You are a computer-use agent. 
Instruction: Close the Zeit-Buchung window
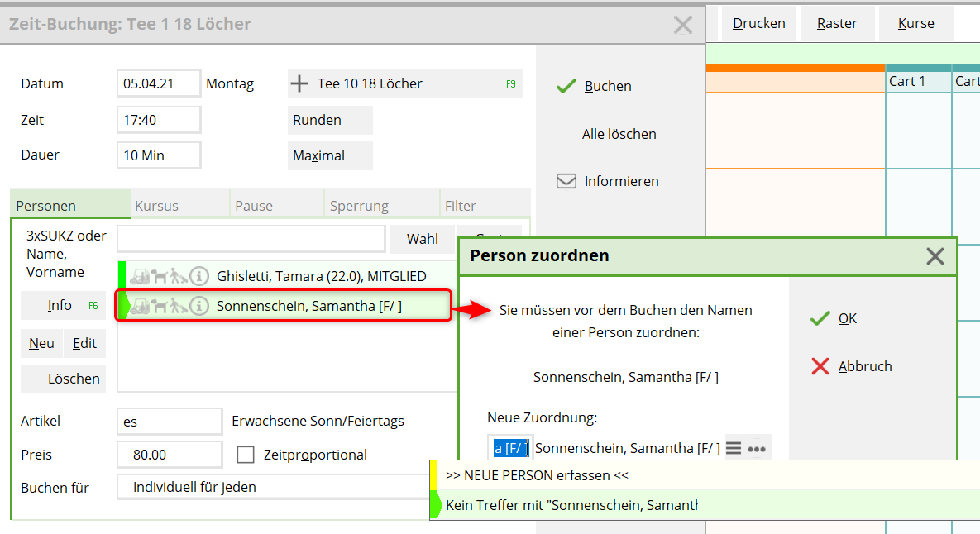[x=682, y=25]
